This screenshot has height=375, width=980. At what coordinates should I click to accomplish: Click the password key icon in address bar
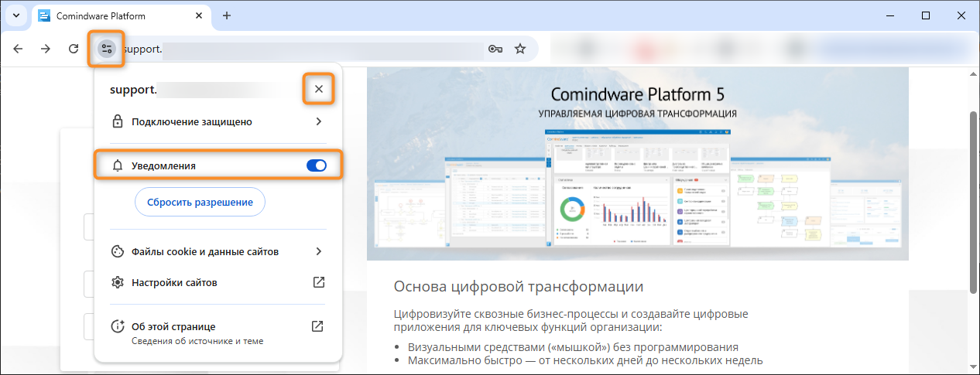pos(496,49)
